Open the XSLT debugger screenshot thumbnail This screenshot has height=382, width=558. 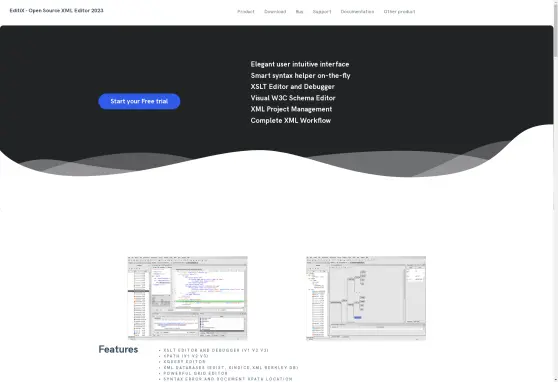pyautogui.click(x=188, y=298)
